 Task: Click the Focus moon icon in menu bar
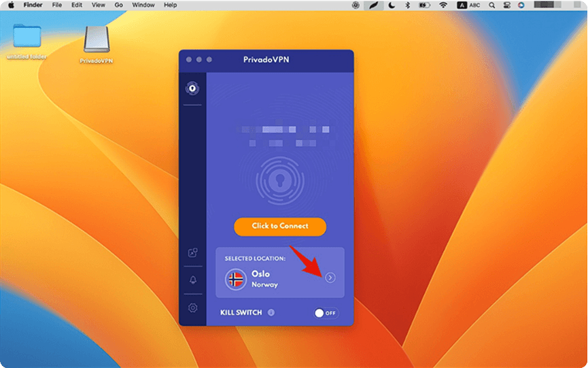(x=392, y=5)
